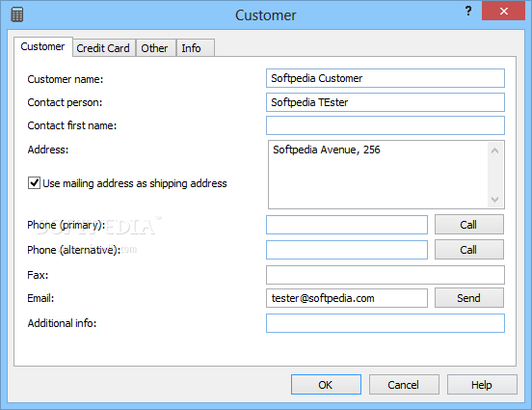
Task: Focus the Phone (primary) input field
Action: click(x=347, y=225)
